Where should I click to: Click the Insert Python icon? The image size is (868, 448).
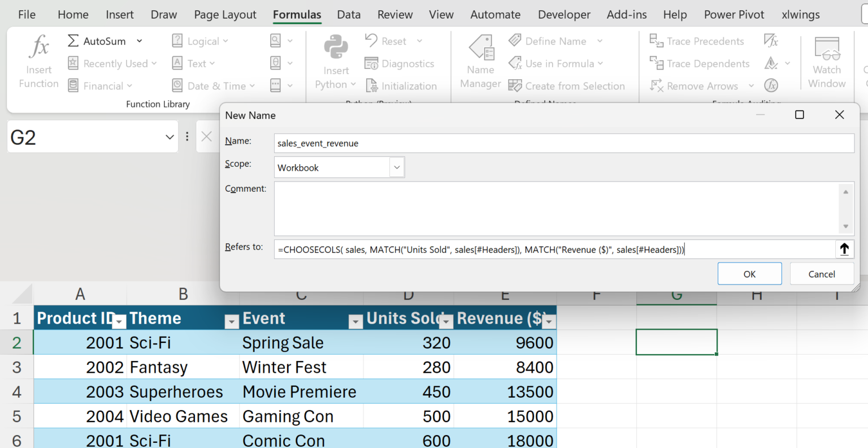coord(336,48)
